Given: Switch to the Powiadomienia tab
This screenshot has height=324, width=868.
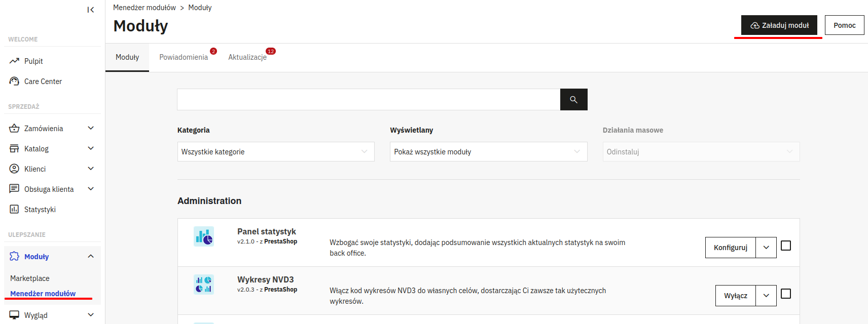Looking at the screenshot, I should (184, 57).
